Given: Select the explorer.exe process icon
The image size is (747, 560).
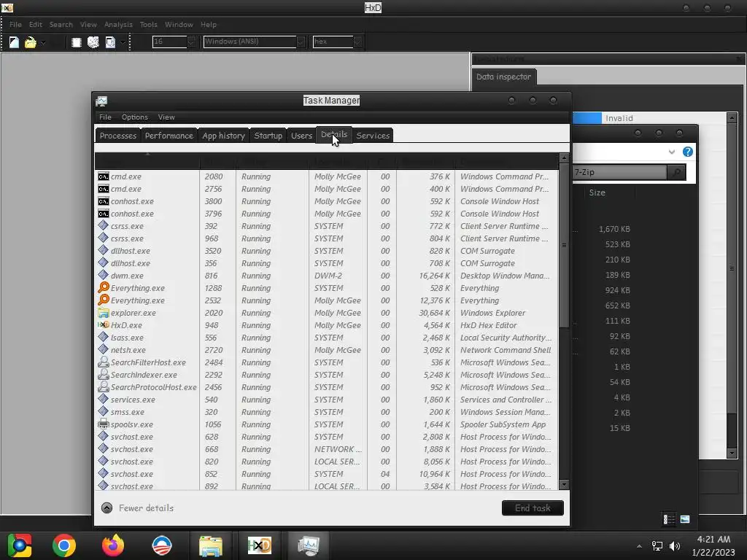Looking at the screenshot, I should click(104, 312).
